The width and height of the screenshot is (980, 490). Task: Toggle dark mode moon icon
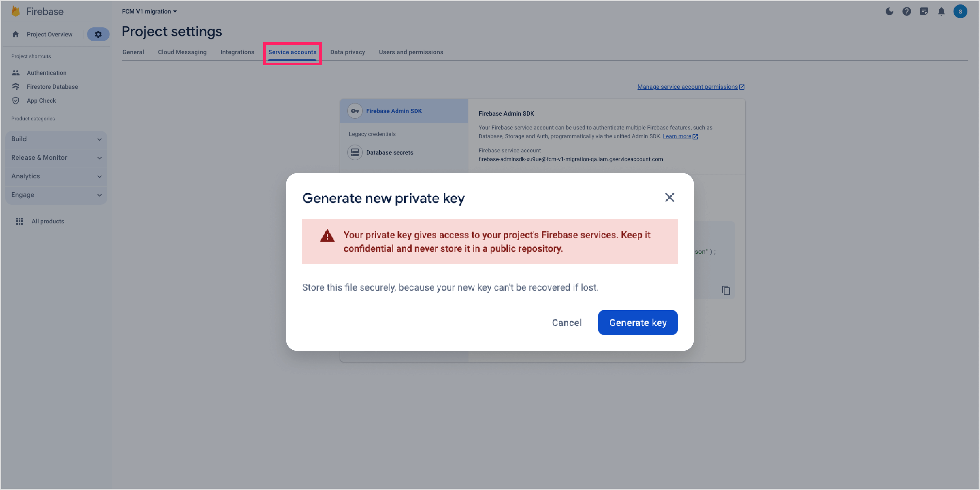click(x=889, y=11)
